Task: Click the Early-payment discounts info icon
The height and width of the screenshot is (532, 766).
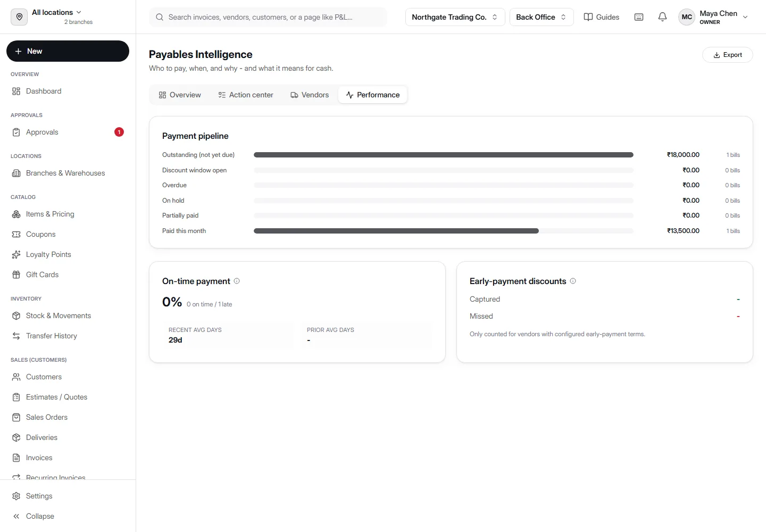Action: pos(573,281)
